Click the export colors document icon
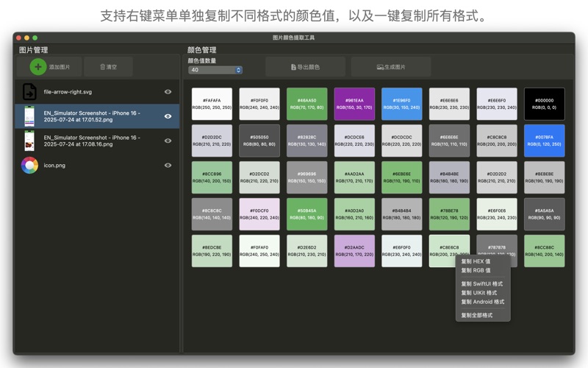This screenshot has width=588, height=368. 294,67
